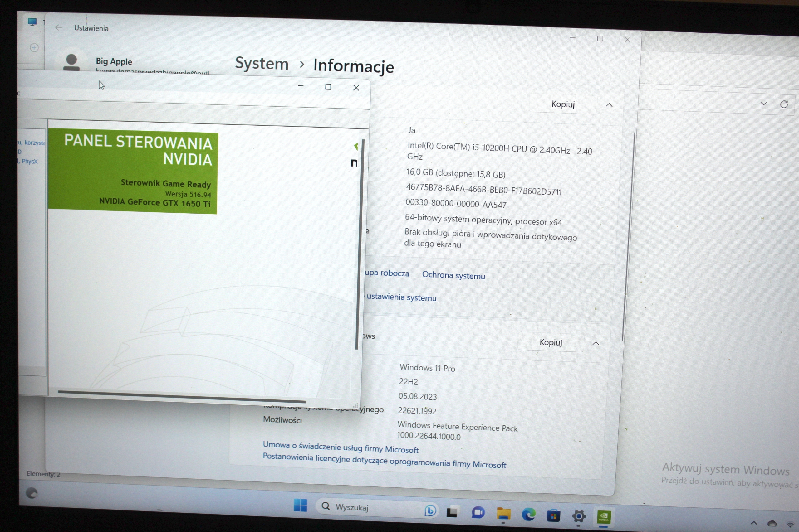Screen dimensions: 799x532
Task: Copy device specifications with the top Kopiuj
Action: [x=563, y=104]
